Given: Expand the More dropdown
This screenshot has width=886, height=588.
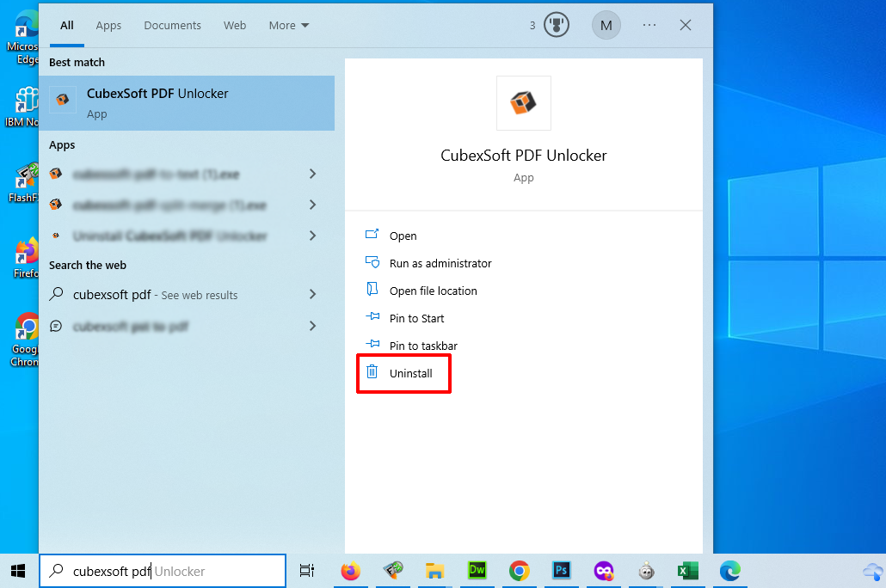Looking at the screenshot, I should click(x=289, y=26).
